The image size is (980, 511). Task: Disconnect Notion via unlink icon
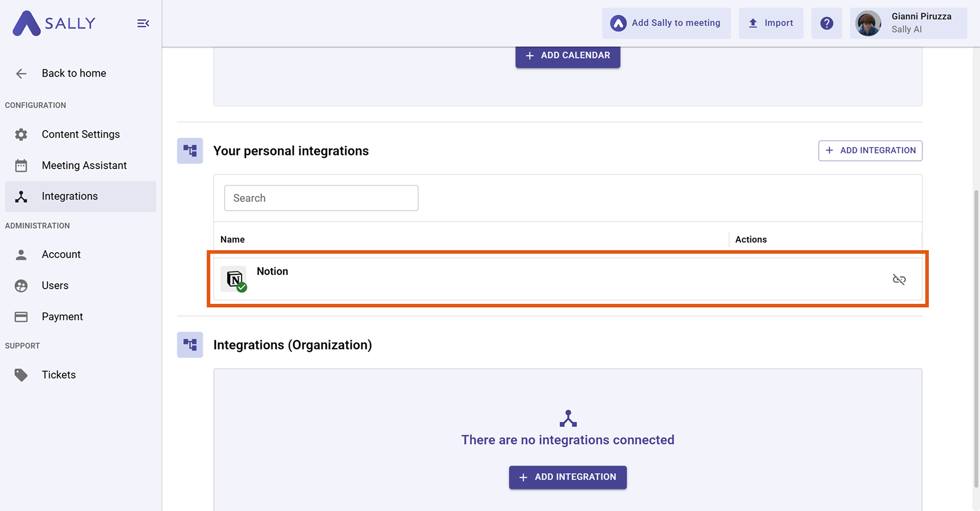pyautogui.click(x=898, y=280)
